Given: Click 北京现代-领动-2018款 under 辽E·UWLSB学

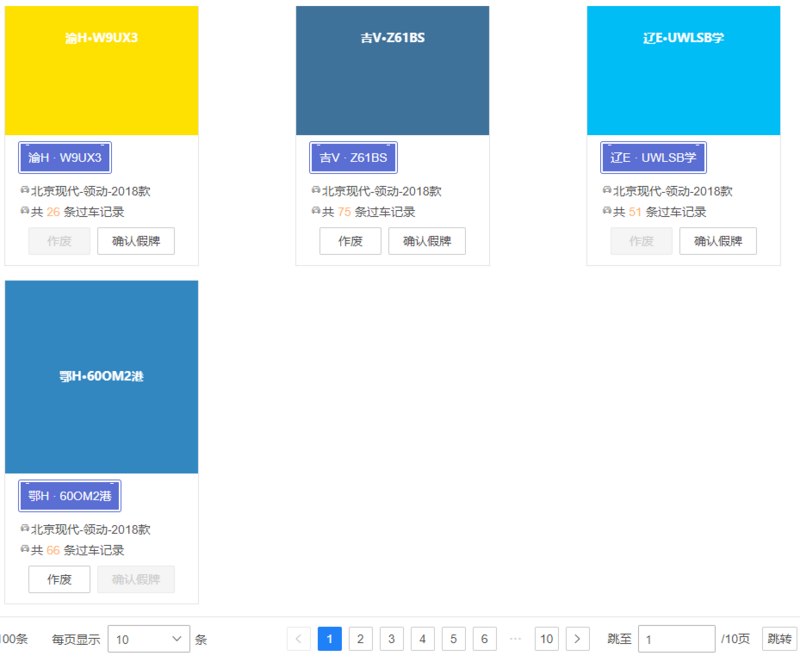Looking at the screenshot, I should 672,191.
